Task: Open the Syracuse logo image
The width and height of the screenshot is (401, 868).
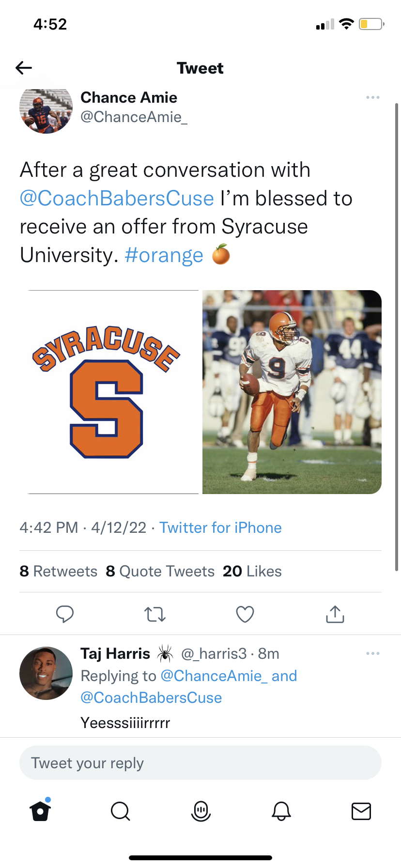Action: pos(109,392)
